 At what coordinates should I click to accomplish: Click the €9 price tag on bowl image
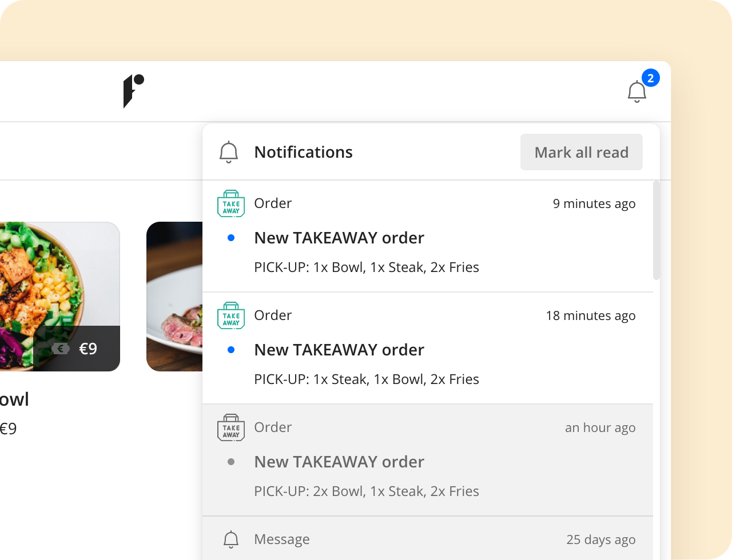[x=88, y=349]
